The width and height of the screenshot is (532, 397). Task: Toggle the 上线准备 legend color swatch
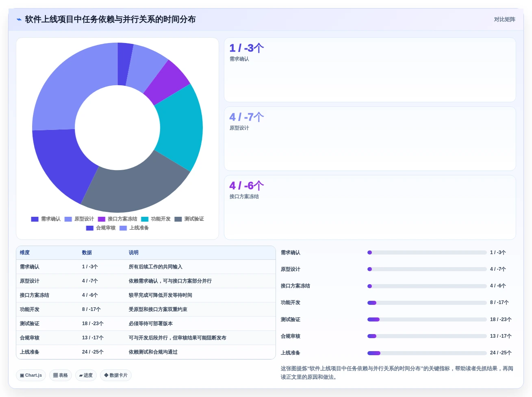123,228
